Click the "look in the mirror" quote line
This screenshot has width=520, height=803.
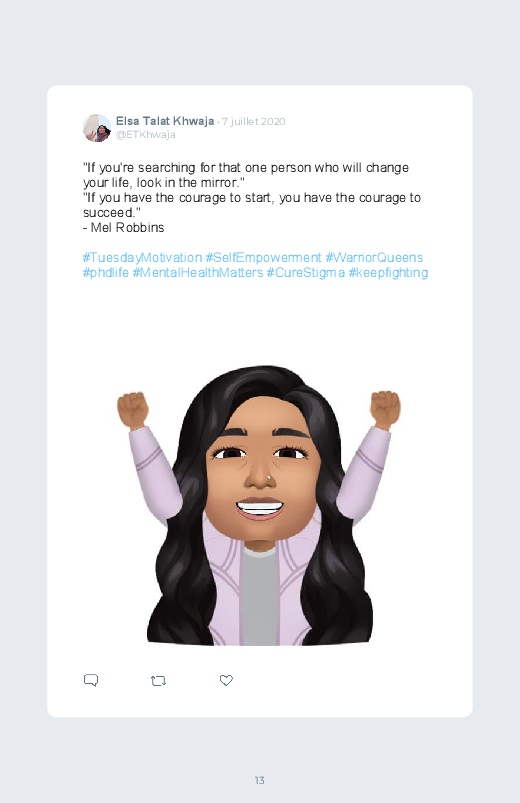coord(164,183)
